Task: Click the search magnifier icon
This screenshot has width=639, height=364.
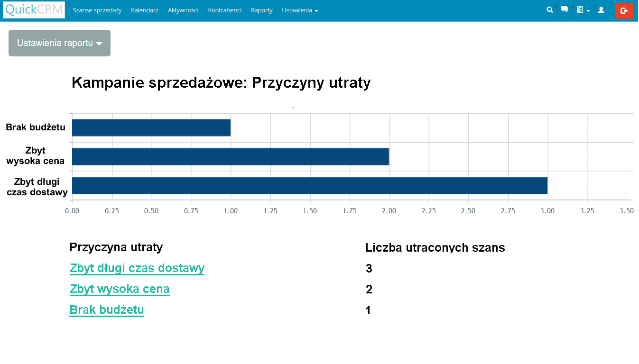Action: 549,10
